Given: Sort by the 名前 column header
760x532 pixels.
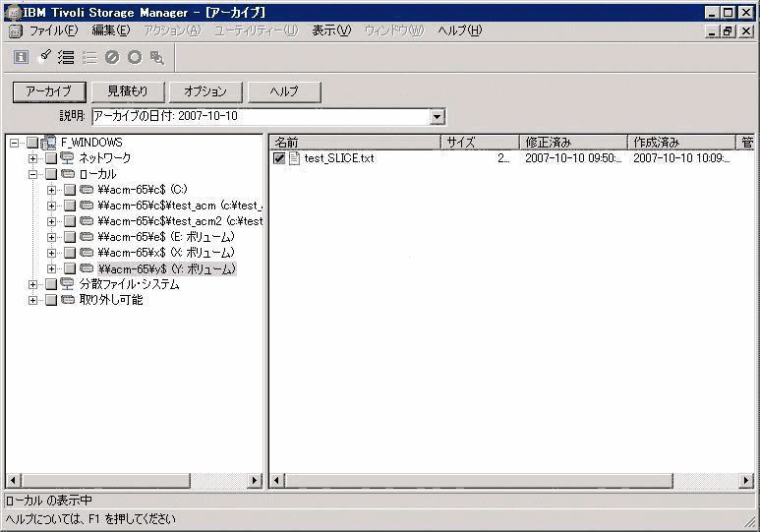Looking at the screenshot, I should click(x=355, y=142).
